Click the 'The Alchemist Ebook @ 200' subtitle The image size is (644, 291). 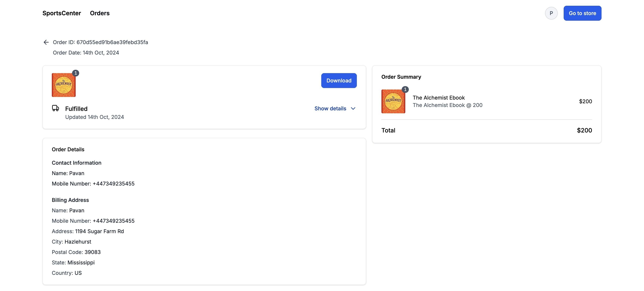point(447,105)
